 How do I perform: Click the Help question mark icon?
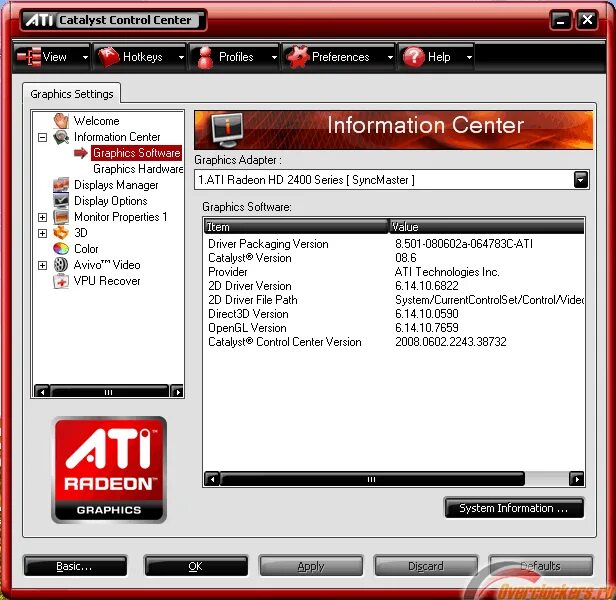coord(413,57)
